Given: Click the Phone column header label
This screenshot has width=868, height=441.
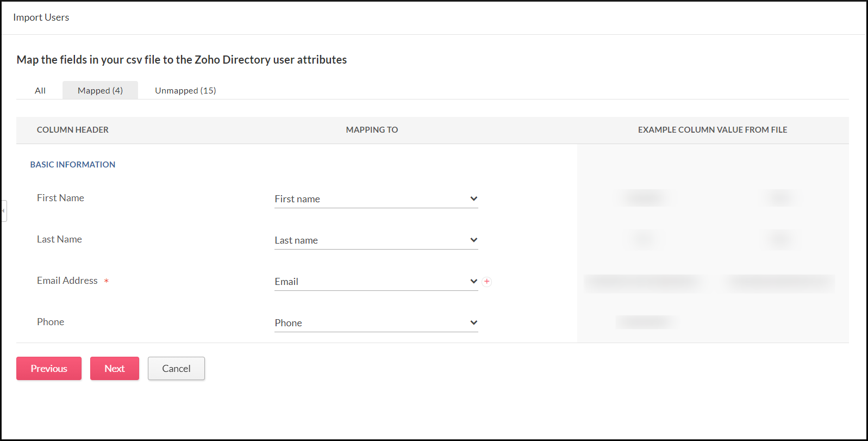Looking at the screenshot, I should coord(51,322).
